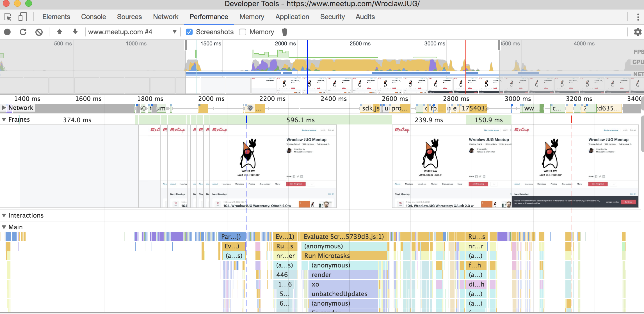Click the collect garbage trash icon
Viewport: 644px width, 314px height.
pos(284,32)
